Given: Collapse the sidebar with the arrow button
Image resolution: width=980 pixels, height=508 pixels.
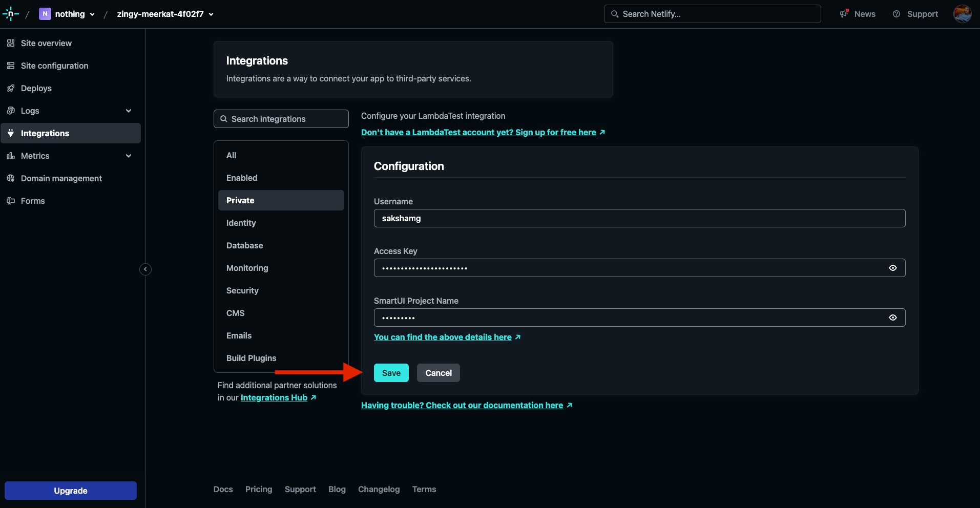Looking at the screenshot, I should point(145,269).
